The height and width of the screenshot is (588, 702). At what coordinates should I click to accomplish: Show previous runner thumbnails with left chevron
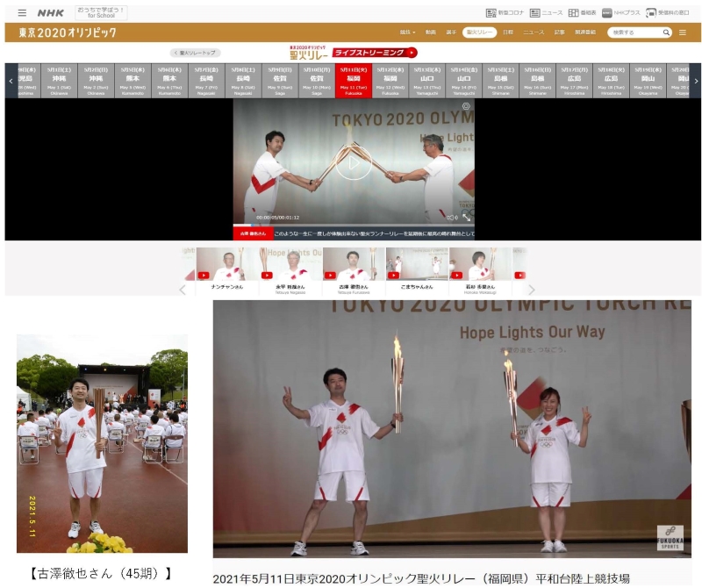click(183, 290)
